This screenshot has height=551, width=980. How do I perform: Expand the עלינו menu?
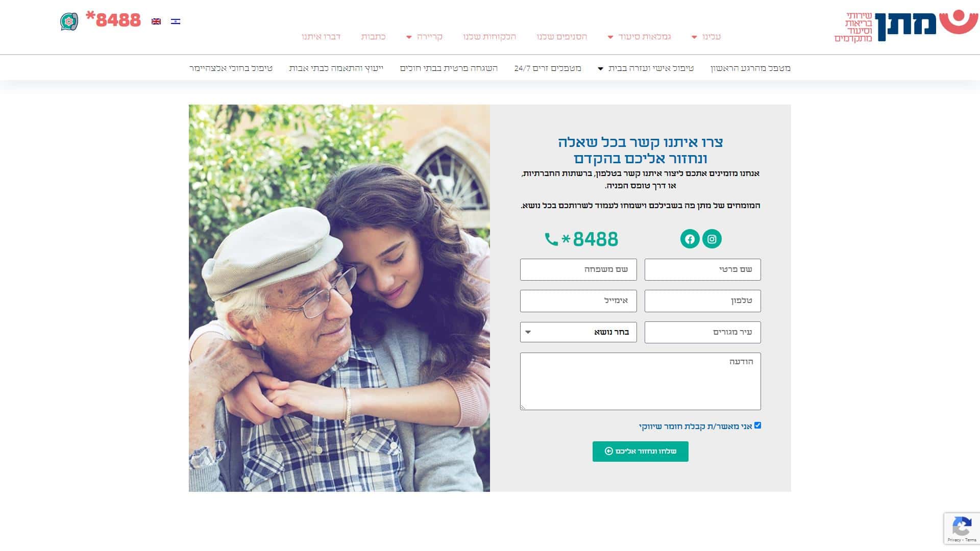(x=706, y=37)
